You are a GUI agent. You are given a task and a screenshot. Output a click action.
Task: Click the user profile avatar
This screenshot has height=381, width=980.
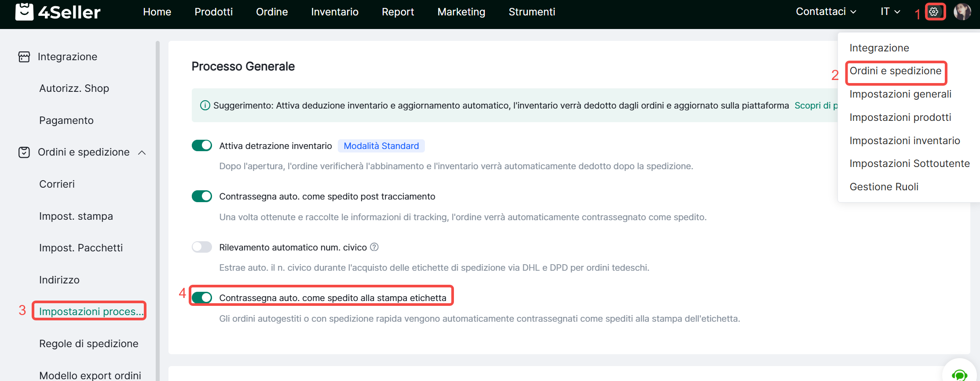click(x=962, y=12)
